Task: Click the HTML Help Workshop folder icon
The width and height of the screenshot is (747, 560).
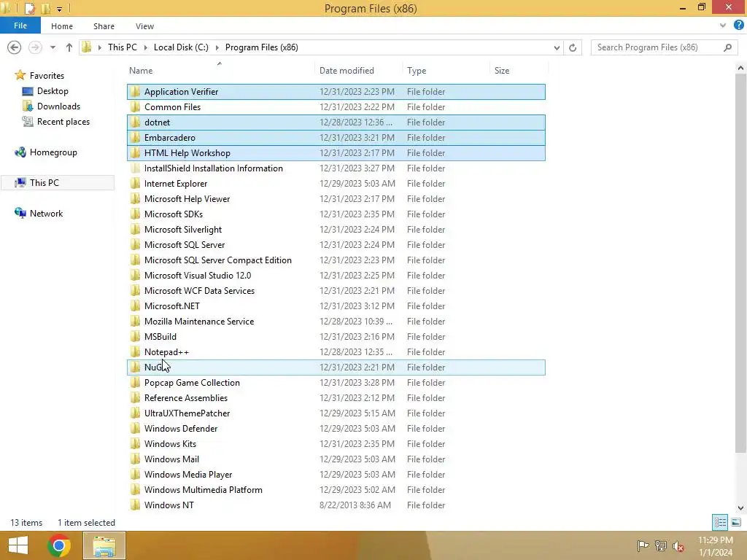Action: coord(135,152)
